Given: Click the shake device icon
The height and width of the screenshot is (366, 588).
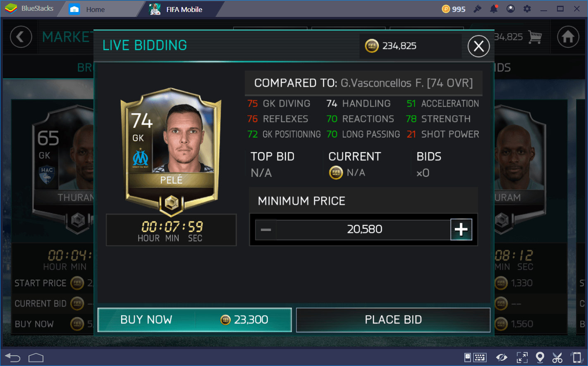Looking at the screenshot, I should tap(576, 357).
